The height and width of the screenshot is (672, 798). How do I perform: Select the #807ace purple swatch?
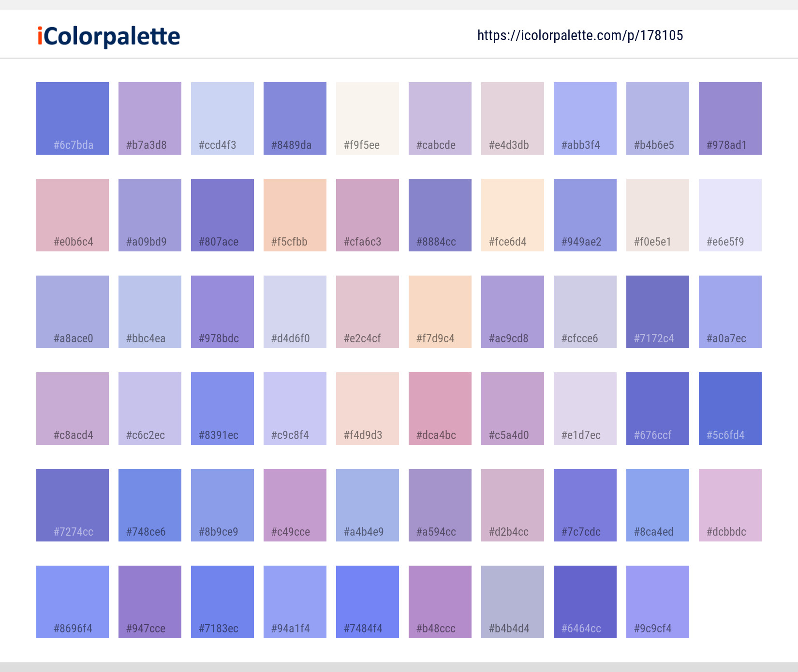(x=222, y=215)
